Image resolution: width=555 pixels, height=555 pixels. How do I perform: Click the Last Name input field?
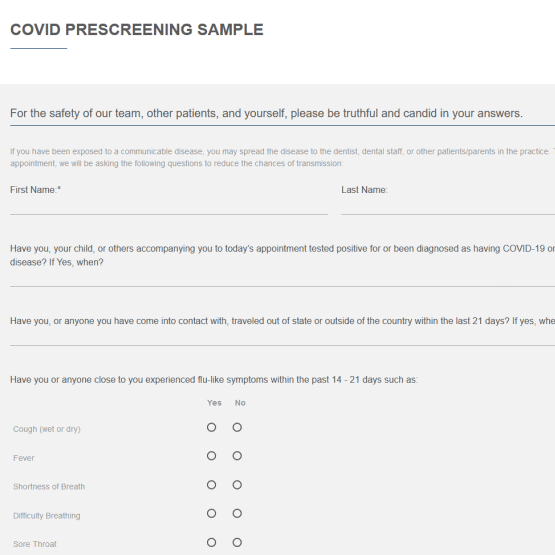tap(448, 207)
